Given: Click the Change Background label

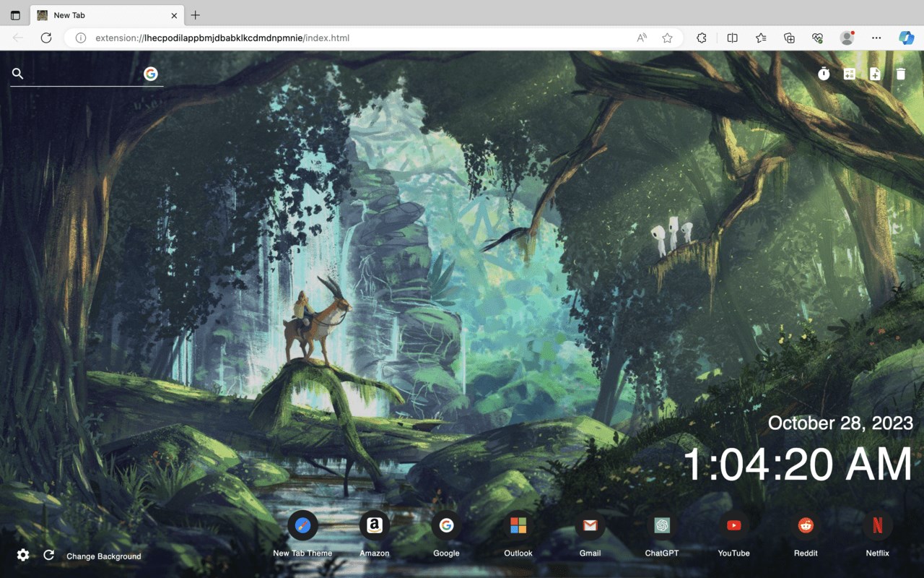Looking at the screenshot, I should 104,556.
